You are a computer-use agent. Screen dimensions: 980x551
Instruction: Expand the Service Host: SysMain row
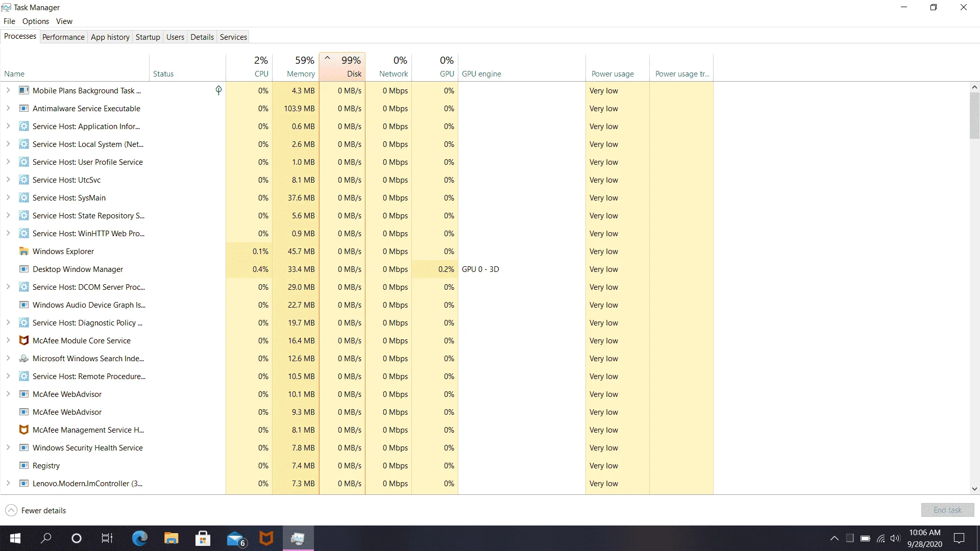[8, 197]
